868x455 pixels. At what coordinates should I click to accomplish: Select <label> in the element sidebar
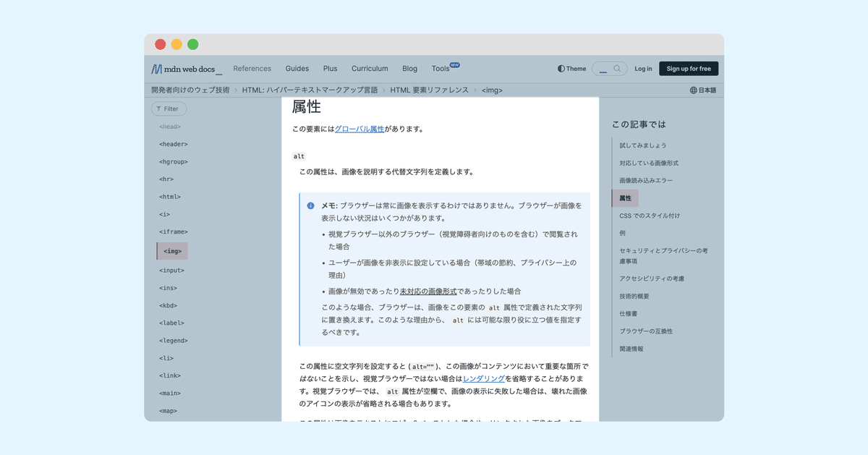point(172,323)
